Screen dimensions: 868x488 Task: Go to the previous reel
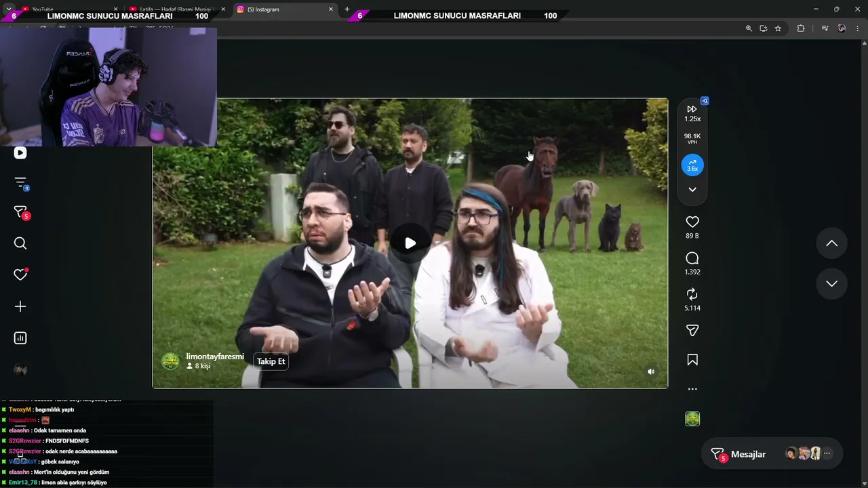pos(831,243)
